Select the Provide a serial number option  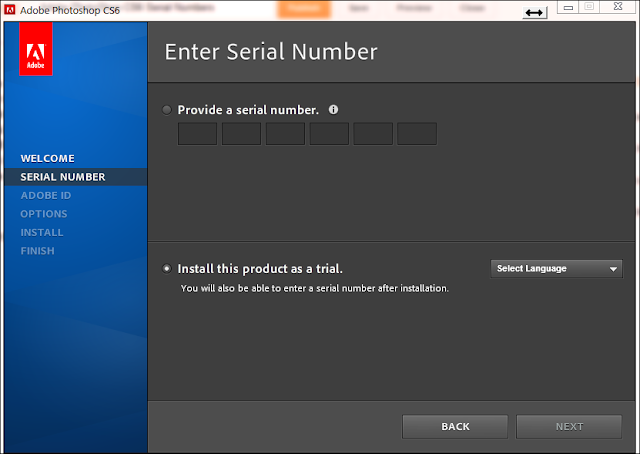pos(167,110)
